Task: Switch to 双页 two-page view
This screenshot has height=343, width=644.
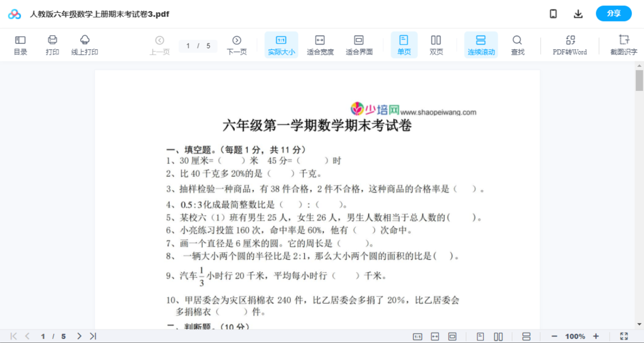Action: (436, 45)
